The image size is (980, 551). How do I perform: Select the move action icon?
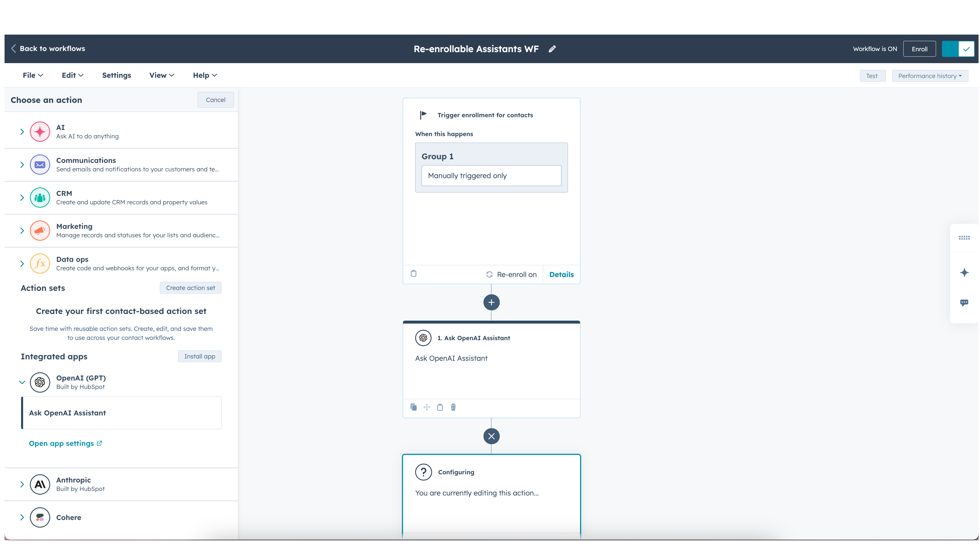click(x=426, y=407)
